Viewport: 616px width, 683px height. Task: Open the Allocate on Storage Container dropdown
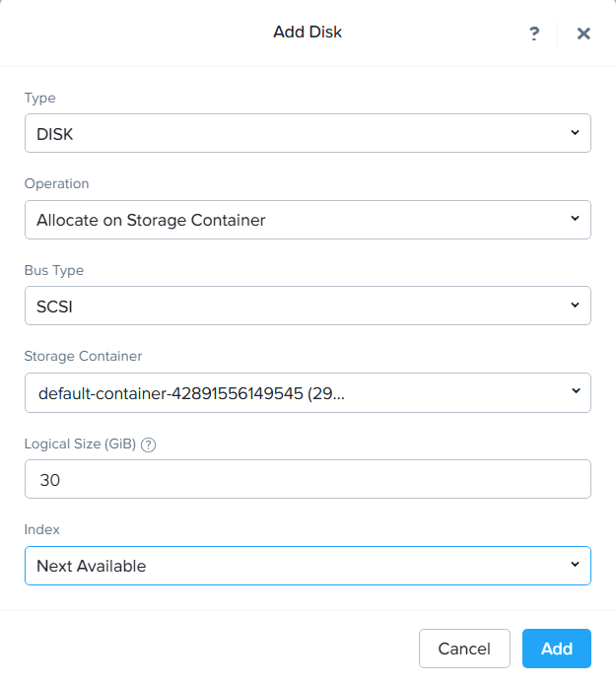[x=296, y=220]
